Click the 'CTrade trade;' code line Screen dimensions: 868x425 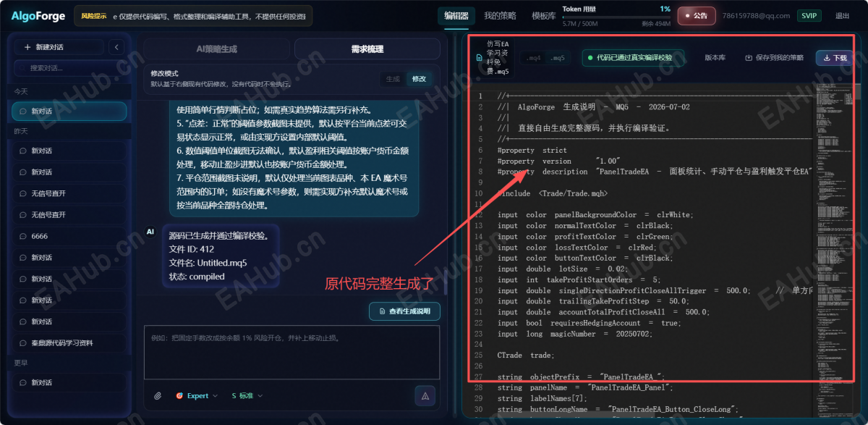pos(526,355)
